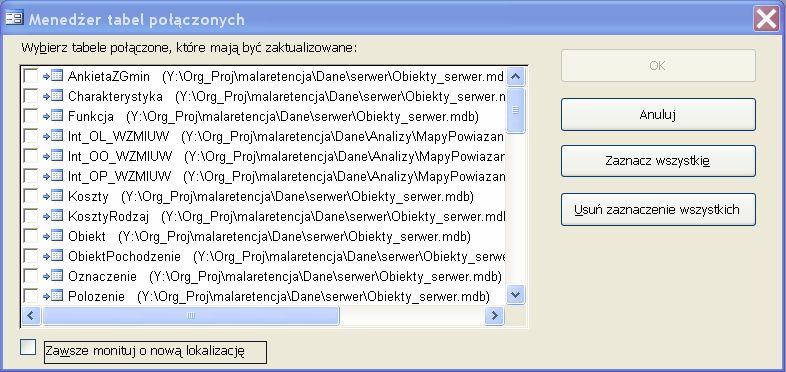
Task: Check the Oznaczenie checkbox
Action: click(x=31, y=276)
